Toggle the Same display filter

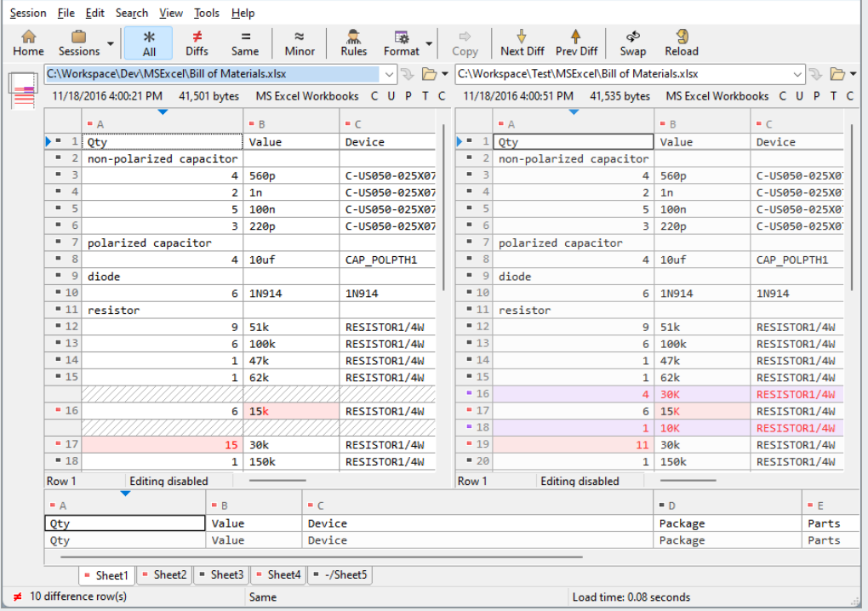pos(245,43)
